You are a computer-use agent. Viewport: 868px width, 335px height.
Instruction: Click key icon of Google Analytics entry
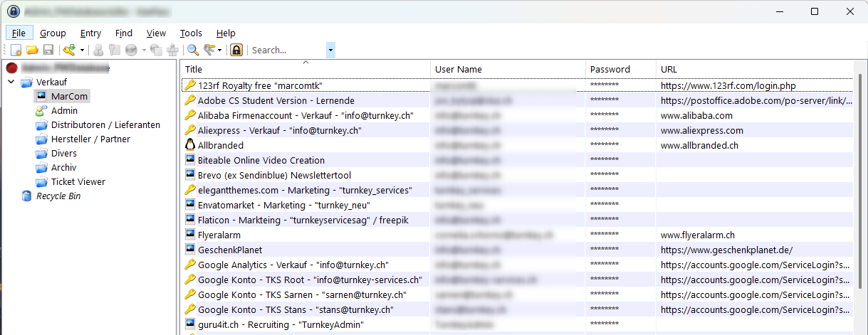click(189, 265)
